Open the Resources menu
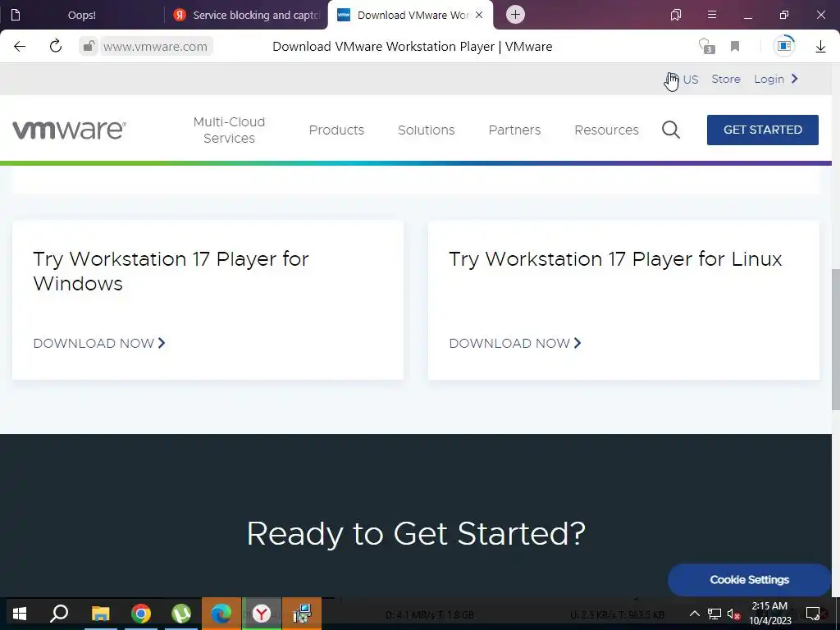This screenshot has height=630, width=840. 606,130
